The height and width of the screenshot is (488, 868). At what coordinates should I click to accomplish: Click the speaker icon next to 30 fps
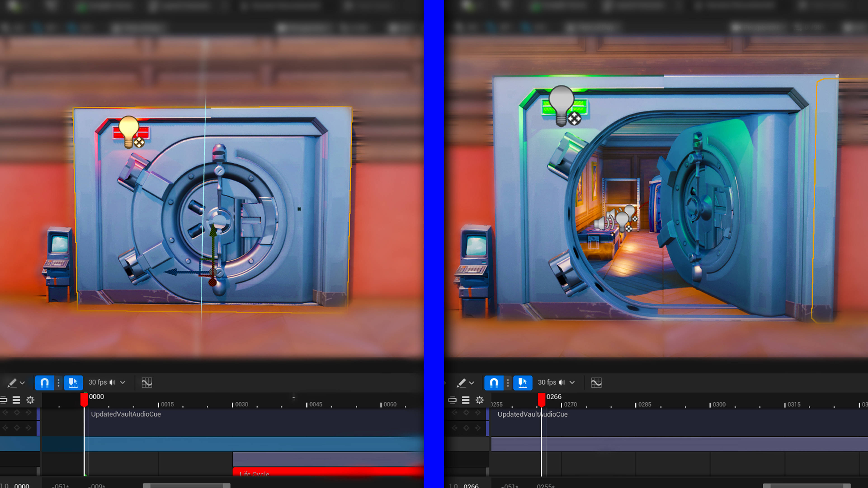click(x=113, y=382)
